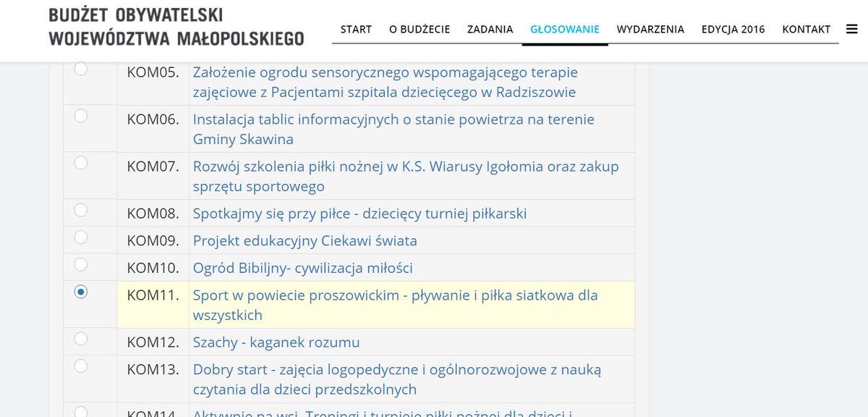Open the ZADANIA menu item

490,29
